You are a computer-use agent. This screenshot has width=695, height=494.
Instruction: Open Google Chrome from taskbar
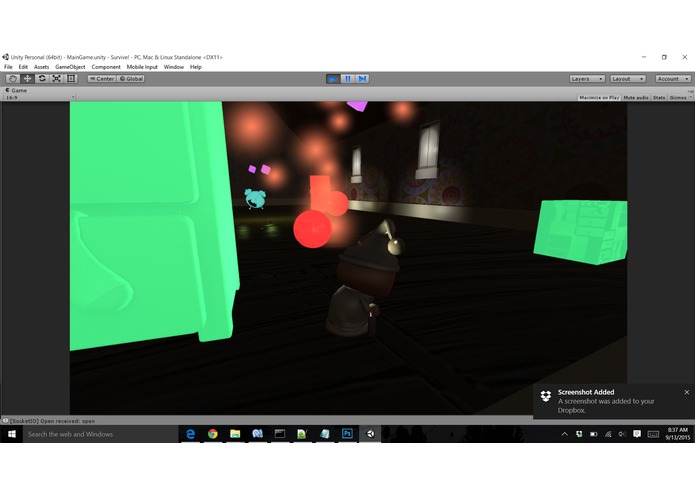click(213, 434)
